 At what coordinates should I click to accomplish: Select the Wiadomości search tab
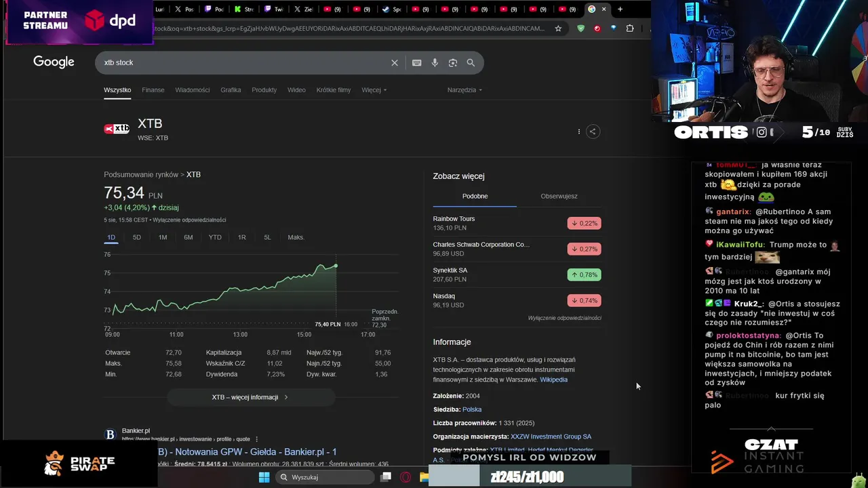click(x=193, y=89)
